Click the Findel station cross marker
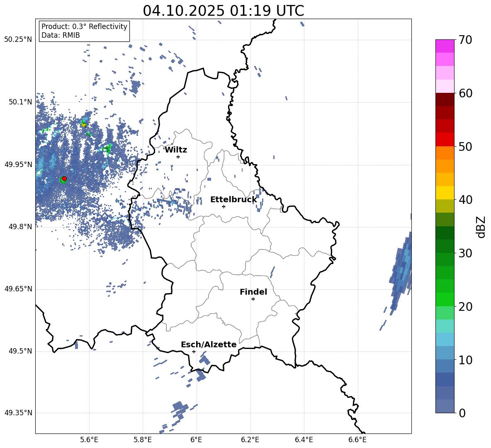491x448 pixels. (253, 299)
